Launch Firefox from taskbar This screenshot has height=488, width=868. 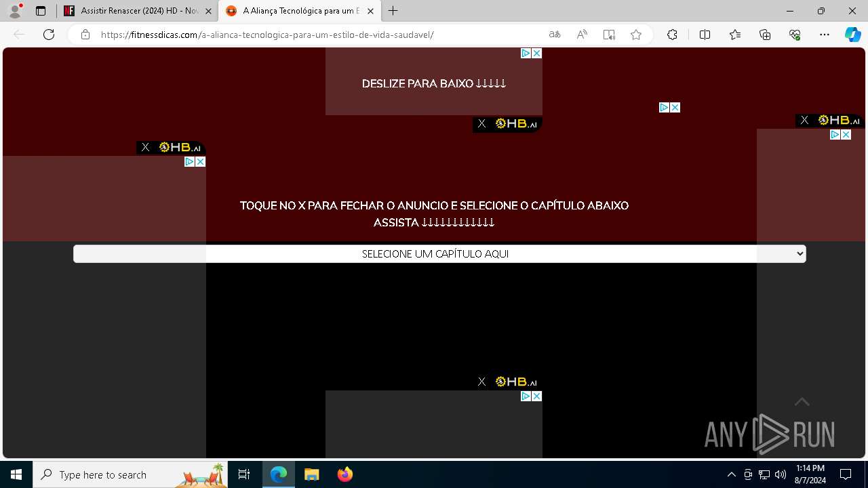[344, 474]
